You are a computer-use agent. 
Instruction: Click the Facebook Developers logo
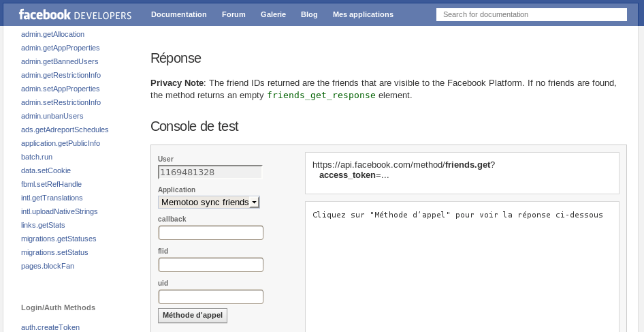click(x=75, y=15)
